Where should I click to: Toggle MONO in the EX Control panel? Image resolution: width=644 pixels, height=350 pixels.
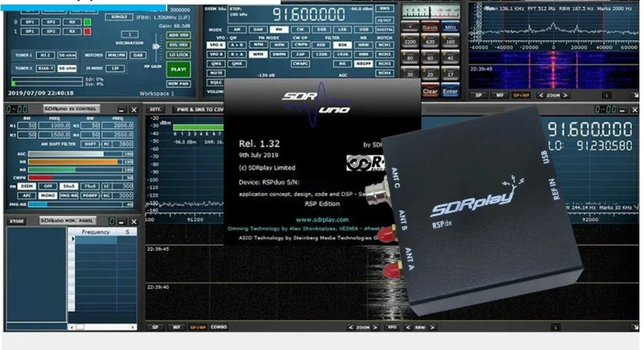[x=48, y=196]
